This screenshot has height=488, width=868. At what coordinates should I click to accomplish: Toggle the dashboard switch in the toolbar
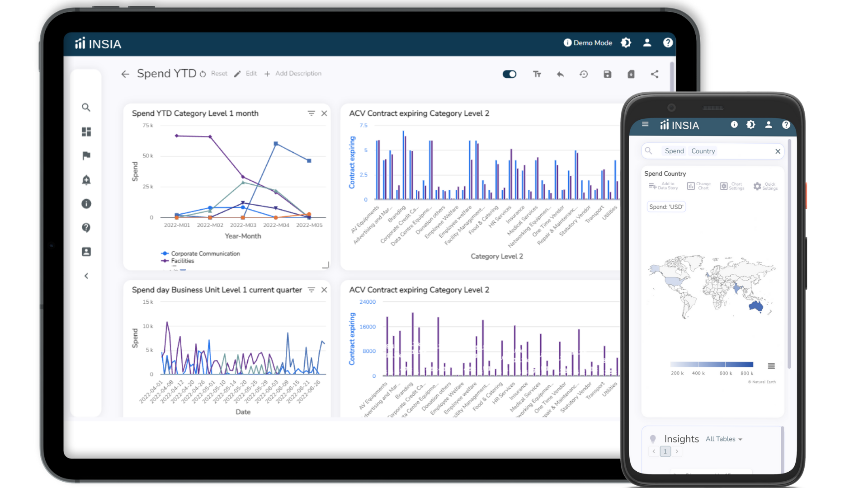pos(509,74)
